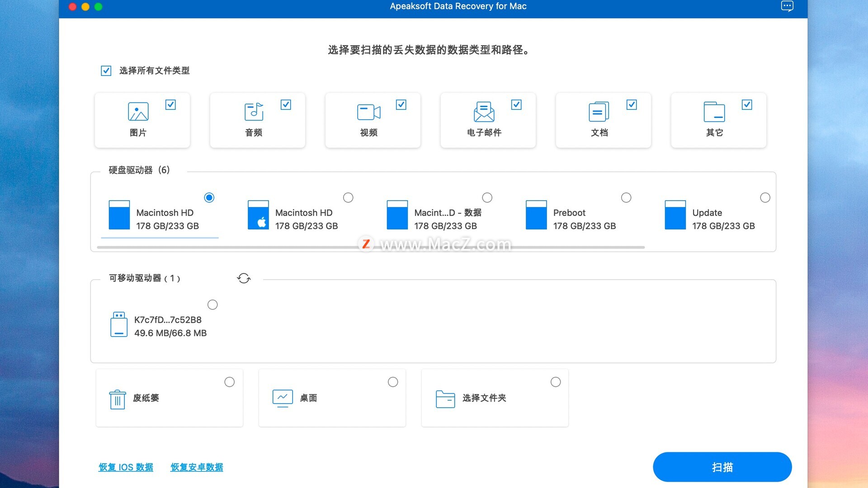Click the 图片 label
Image resolution: width=868 pixels, height=488 pixels.
138,133
